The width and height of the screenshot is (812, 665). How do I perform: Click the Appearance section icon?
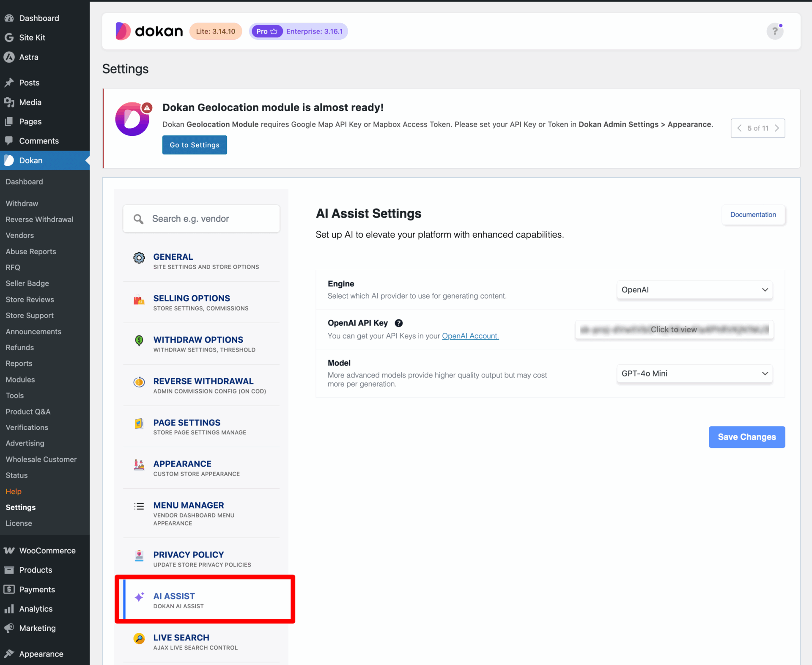point(139,465)
